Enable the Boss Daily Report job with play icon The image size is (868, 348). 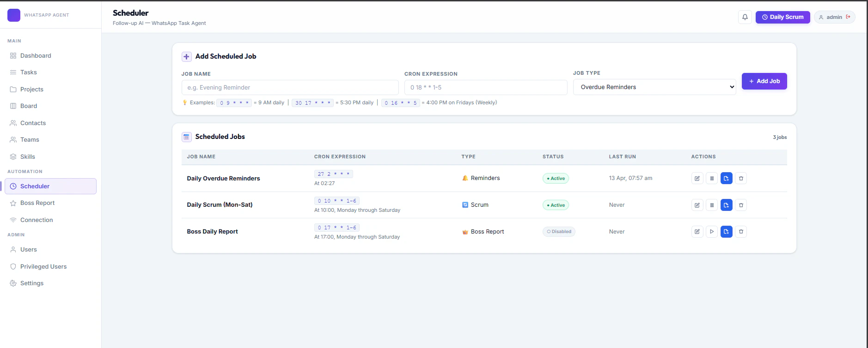pyautogui.click(x=712, y=232)
